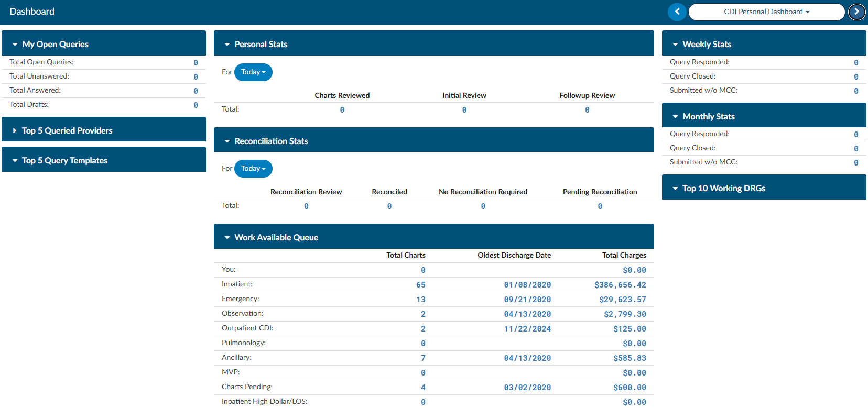Collapse the Top 10 Working DRGs panel

coord(764,188)
